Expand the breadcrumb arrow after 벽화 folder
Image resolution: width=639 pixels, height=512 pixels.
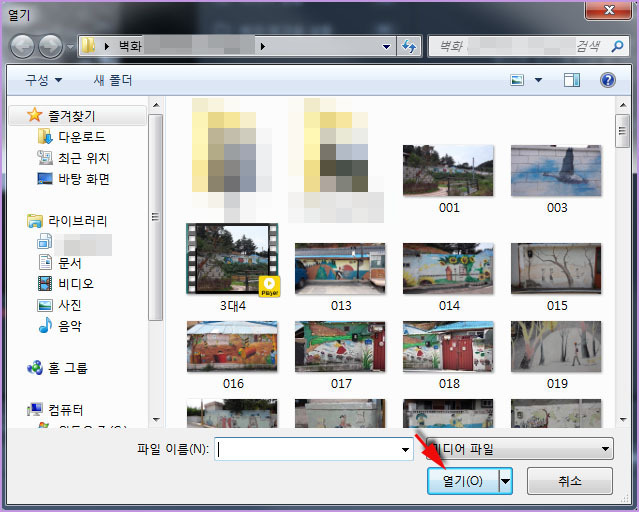point(263,46)
